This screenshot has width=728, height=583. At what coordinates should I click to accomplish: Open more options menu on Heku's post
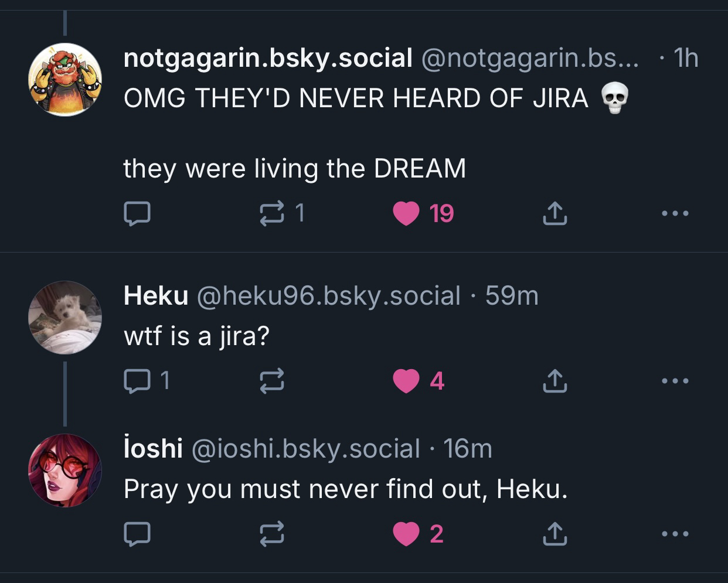pyautogui.click(x=675, y=381)
